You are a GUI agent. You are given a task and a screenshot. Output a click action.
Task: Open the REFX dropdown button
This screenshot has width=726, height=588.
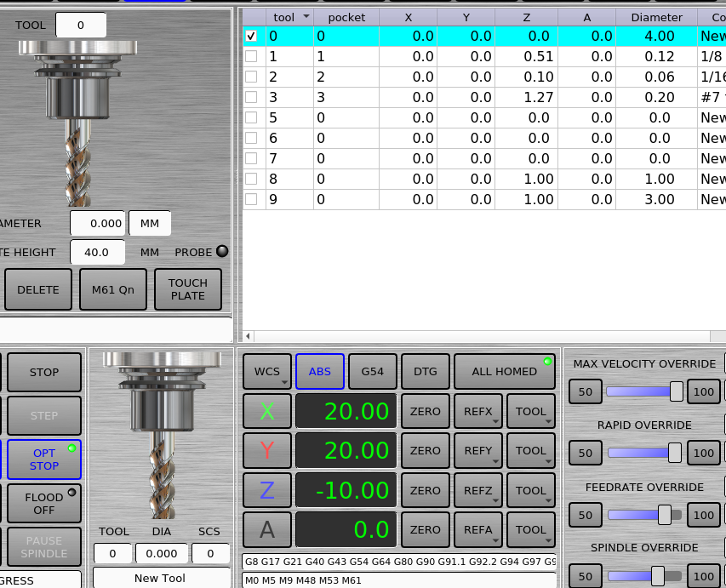[x=478, y=411]
